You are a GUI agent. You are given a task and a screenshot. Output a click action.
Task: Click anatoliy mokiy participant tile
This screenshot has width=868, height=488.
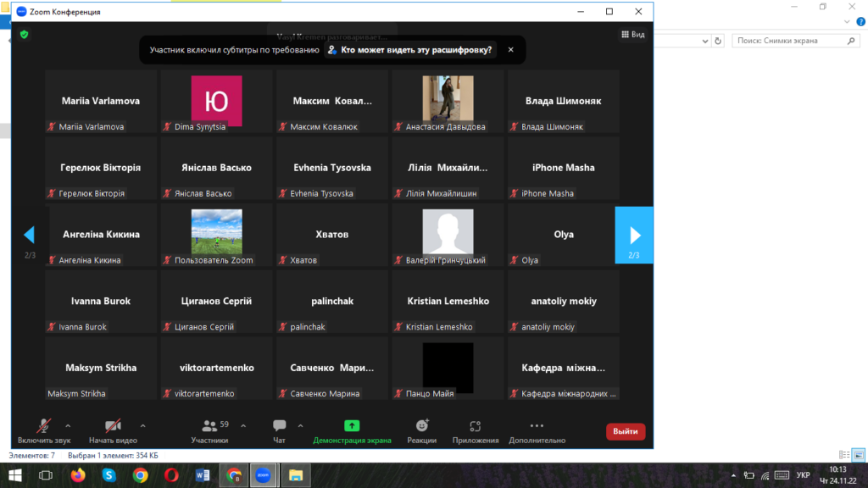(564, 302)
